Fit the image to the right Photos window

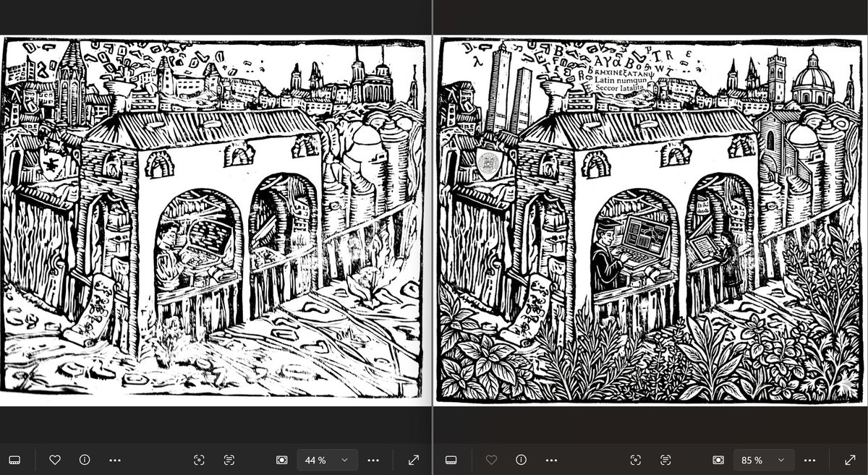tap(718, 460)
